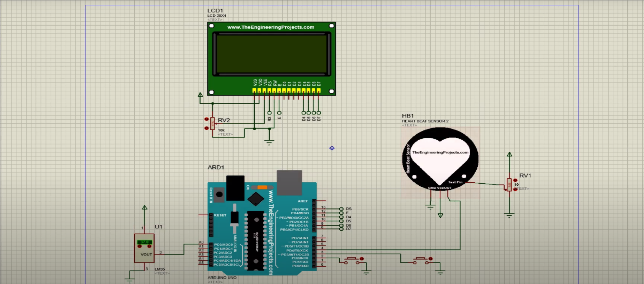Click the USB connector on the Arduino

coord(289,183)
